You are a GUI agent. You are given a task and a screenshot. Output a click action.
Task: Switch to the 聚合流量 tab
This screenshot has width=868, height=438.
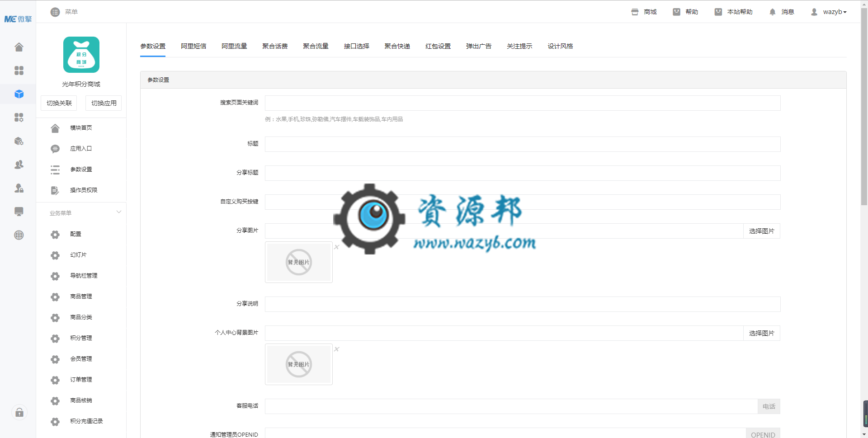(x=316, y=46)
